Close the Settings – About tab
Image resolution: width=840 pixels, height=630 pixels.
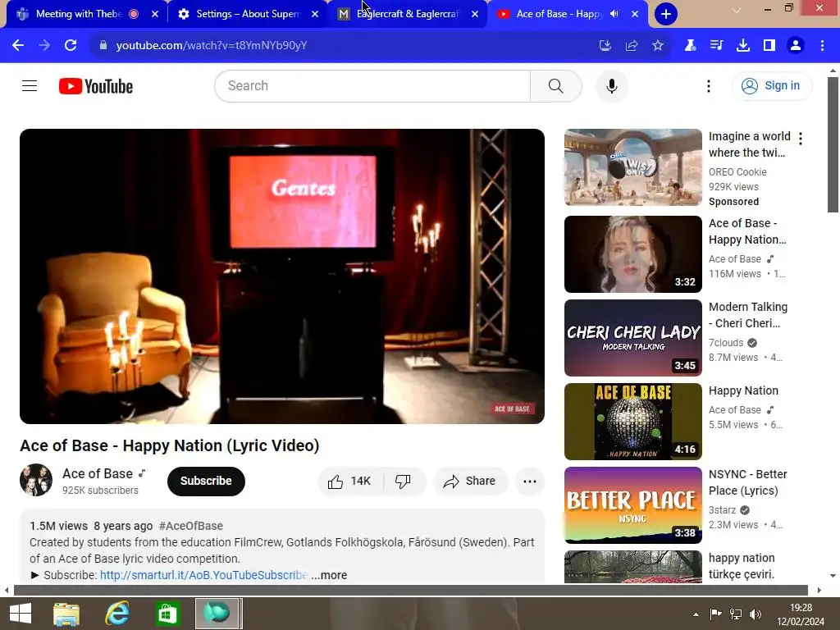(315, 14)
